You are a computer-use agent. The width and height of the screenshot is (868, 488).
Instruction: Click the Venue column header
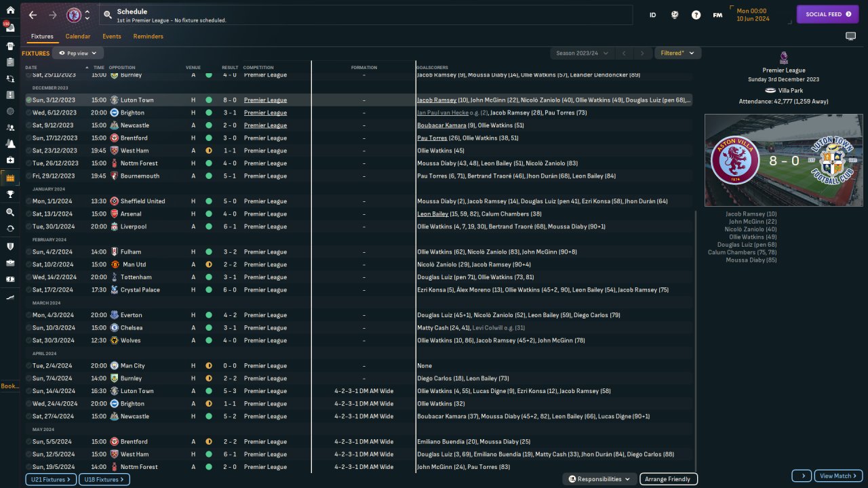pyautogui.click(x=193, y=68)
